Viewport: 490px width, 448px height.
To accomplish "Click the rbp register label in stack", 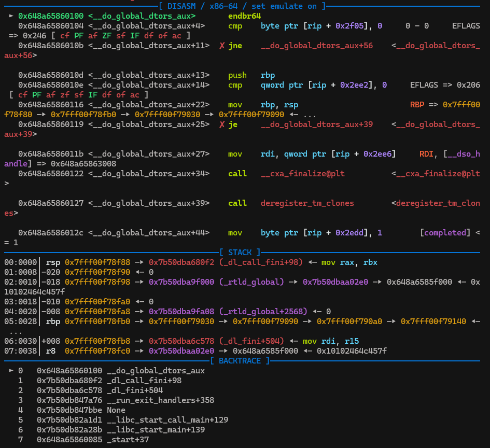I will (53, 321).
